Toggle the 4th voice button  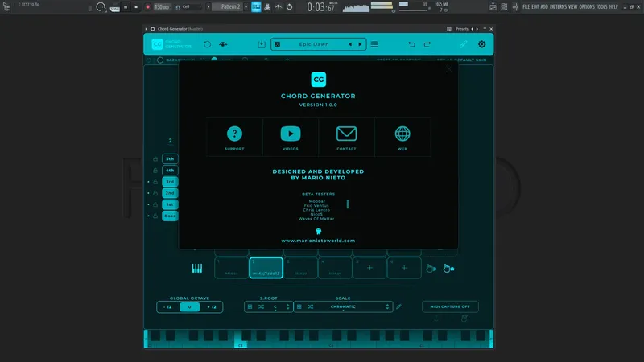pyautogui.click(x=170, y=171)
